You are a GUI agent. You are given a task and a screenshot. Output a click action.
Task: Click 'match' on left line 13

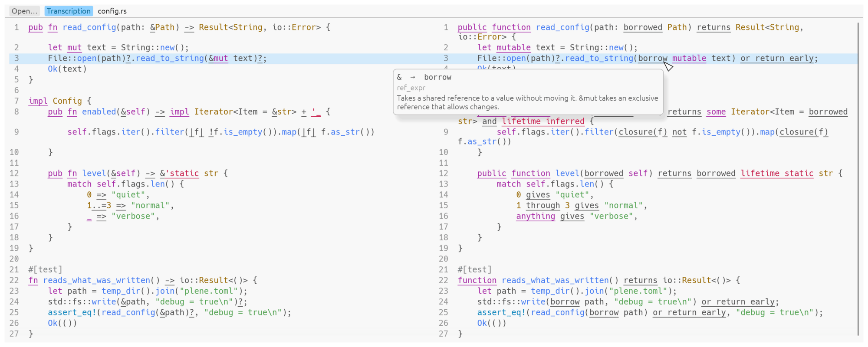pos(79,184)
